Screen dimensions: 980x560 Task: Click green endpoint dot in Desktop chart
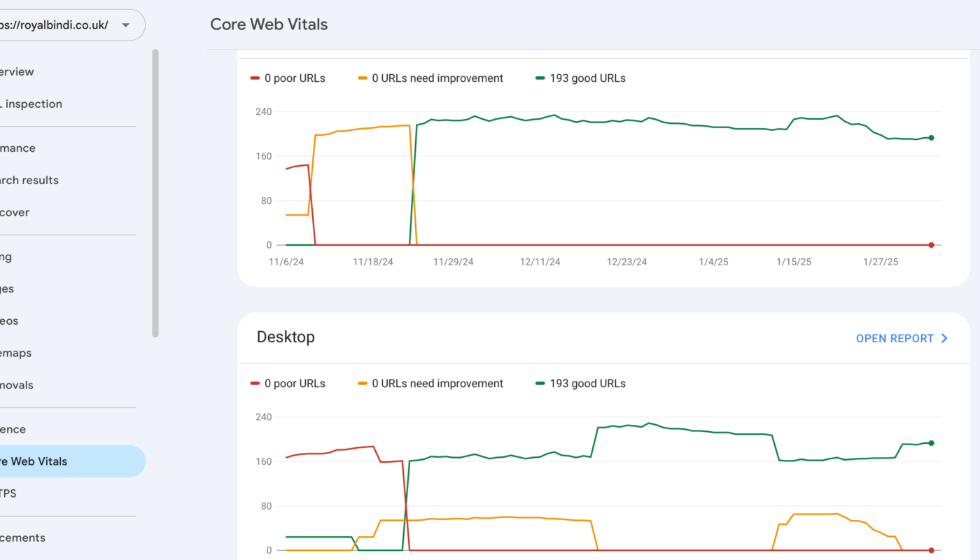tap(931, 443)
